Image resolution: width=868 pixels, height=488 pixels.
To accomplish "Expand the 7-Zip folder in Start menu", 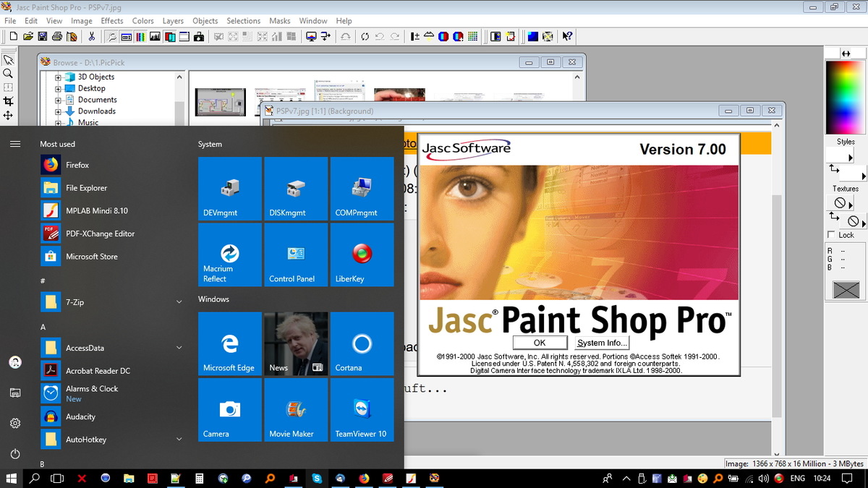I will tap(179, 301).
